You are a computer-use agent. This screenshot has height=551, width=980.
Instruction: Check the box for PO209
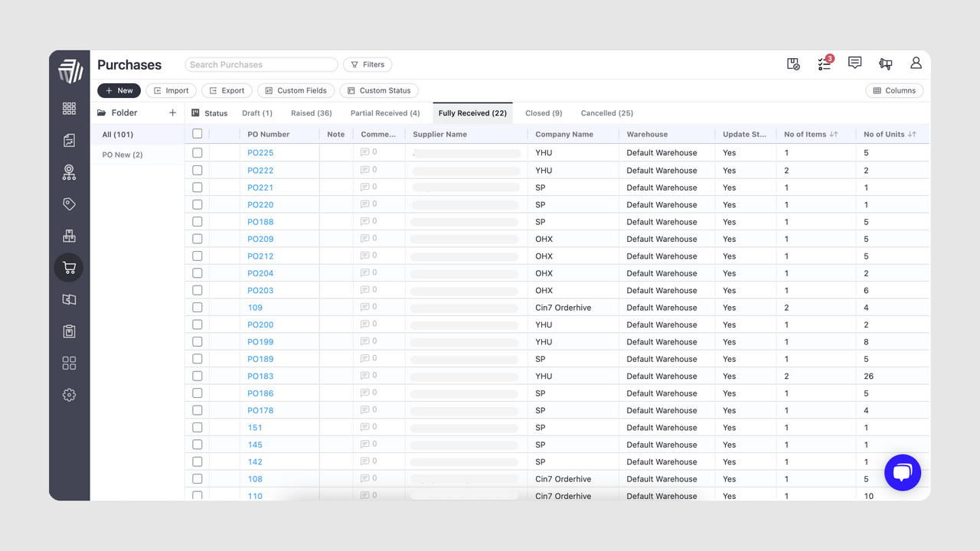point(197,239)
